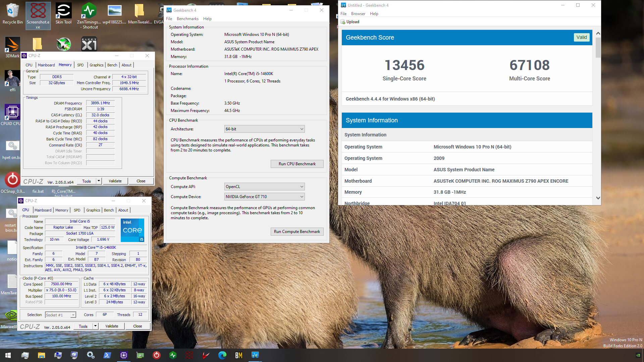Open the Help menu in Geekbench 4
The width and height of the screenshot is (644, 362).
207,19
